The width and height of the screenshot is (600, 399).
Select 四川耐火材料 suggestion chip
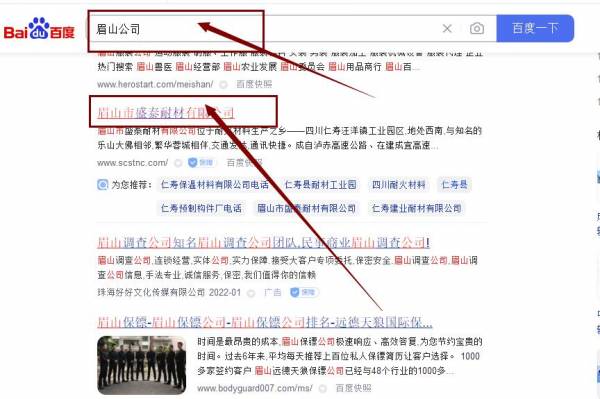click(399, 185)
